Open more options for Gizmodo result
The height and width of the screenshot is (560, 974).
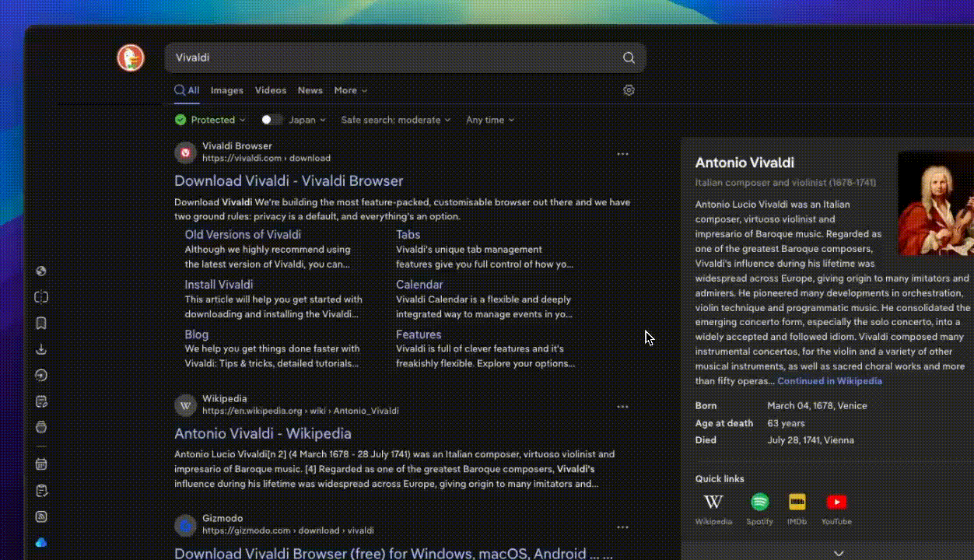click(622, 527)
